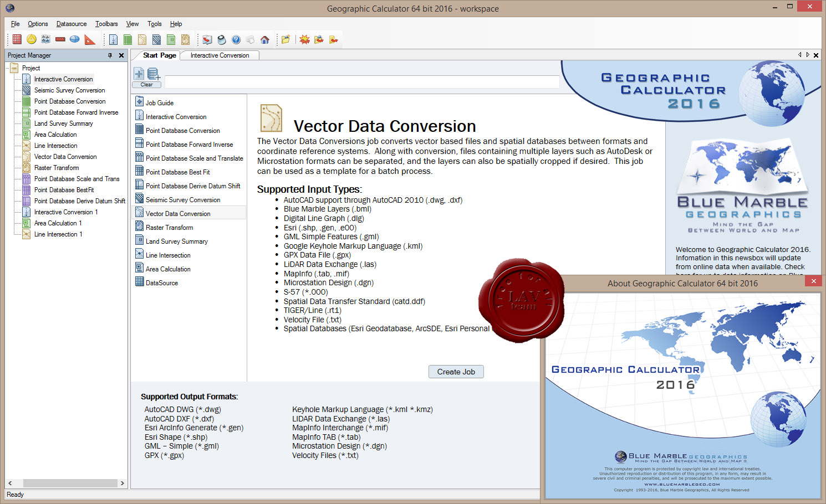Click the search input field on Start Page

click(362, 81)
